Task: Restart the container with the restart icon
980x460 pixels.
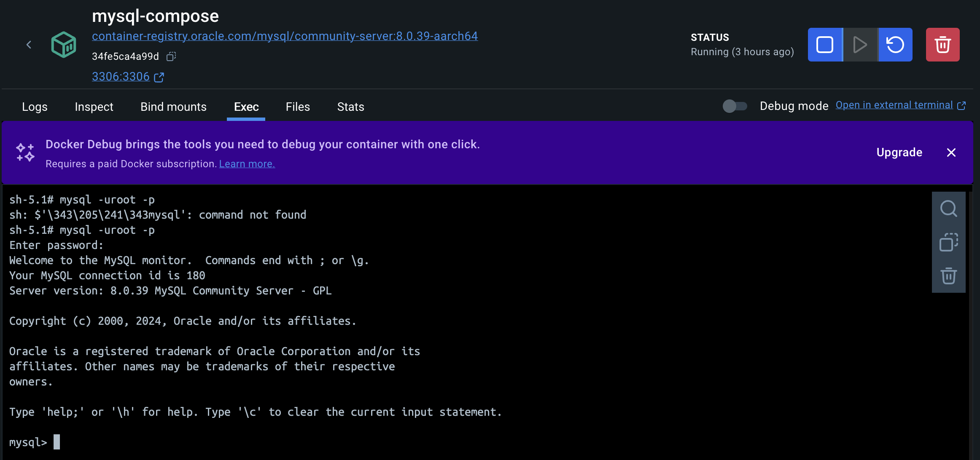Action: click(x=895, y=45)
